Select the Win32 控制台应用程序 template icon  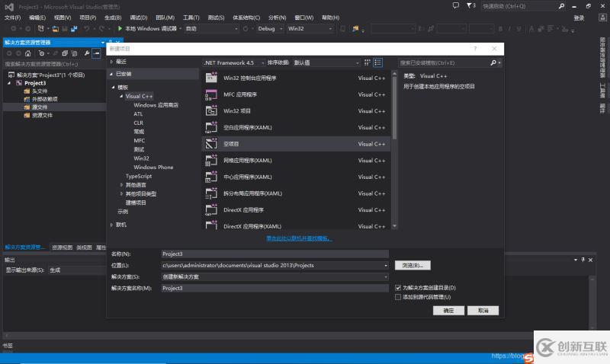click(x=211, y=78)
